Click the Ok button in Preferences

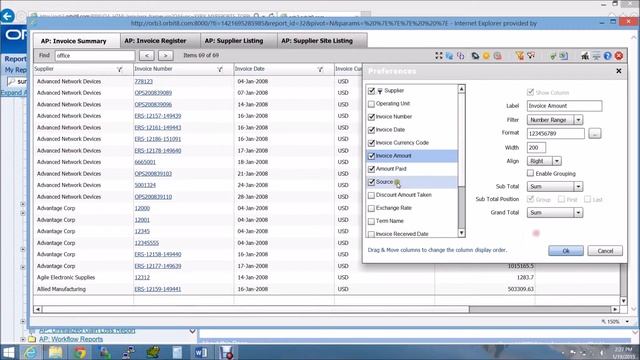coord(566,251)
